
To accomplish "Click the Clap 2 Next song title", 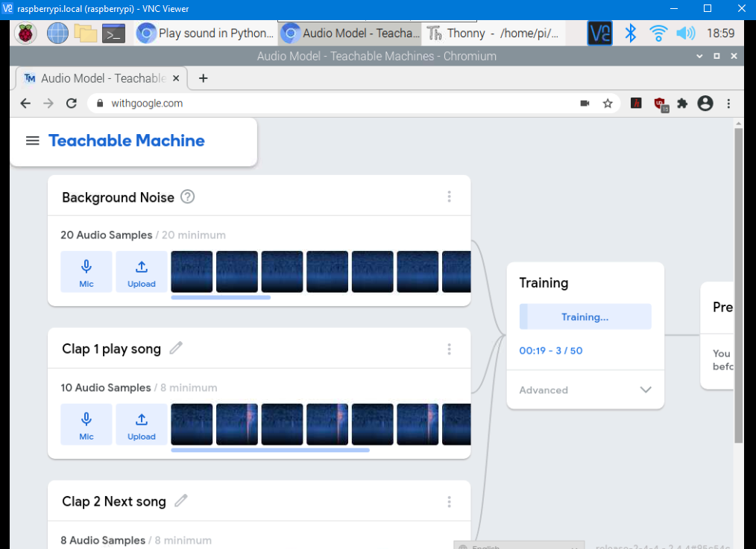I will (114, 501).
